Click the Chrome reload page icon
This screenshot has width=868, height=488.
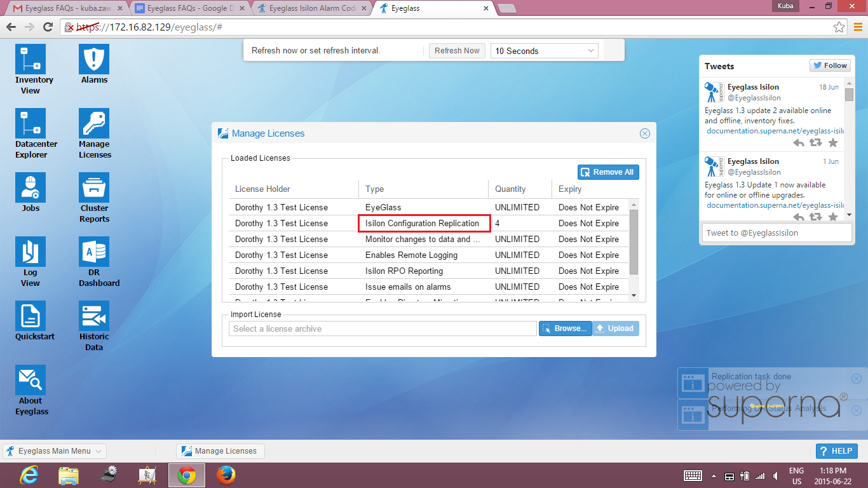point(48,27)
